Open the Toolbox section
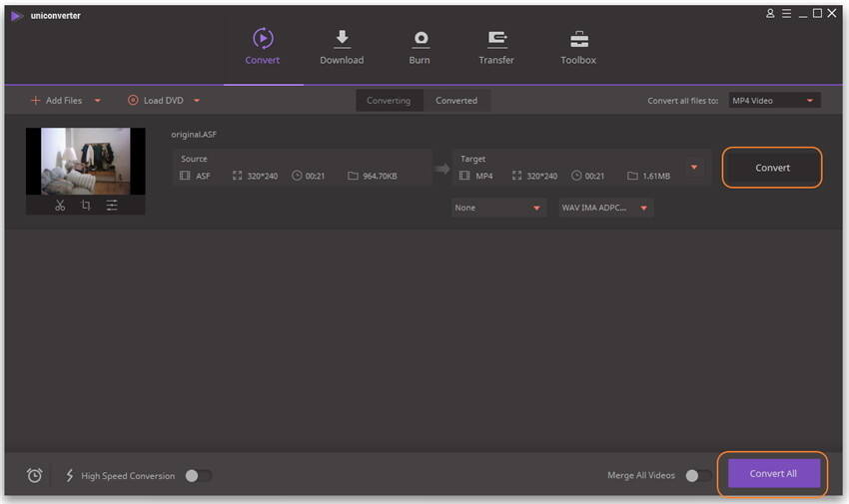 point(578,48)
